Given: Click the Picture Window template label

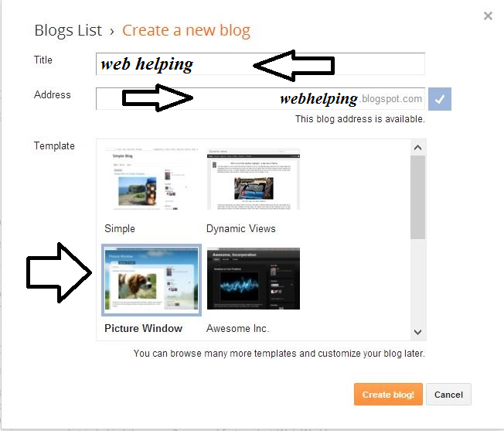Looking at the screenshot, I should tap(143, 328).
